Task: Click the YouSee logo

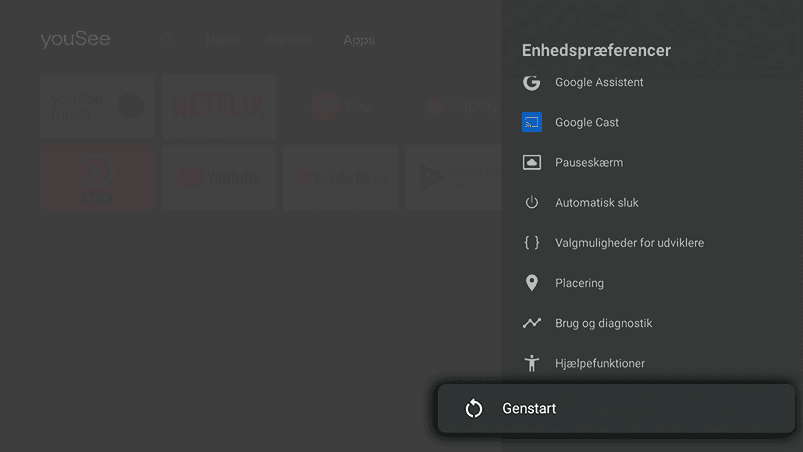Action: 75,40
